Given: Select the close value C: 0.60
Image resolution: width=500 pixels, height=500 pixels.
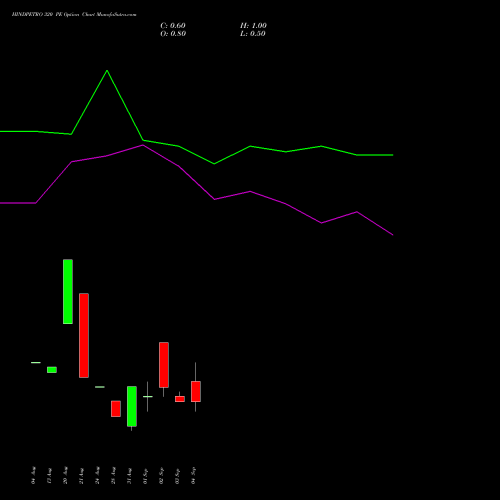Looking at the screenshot, I should click(x=173, y=26).
